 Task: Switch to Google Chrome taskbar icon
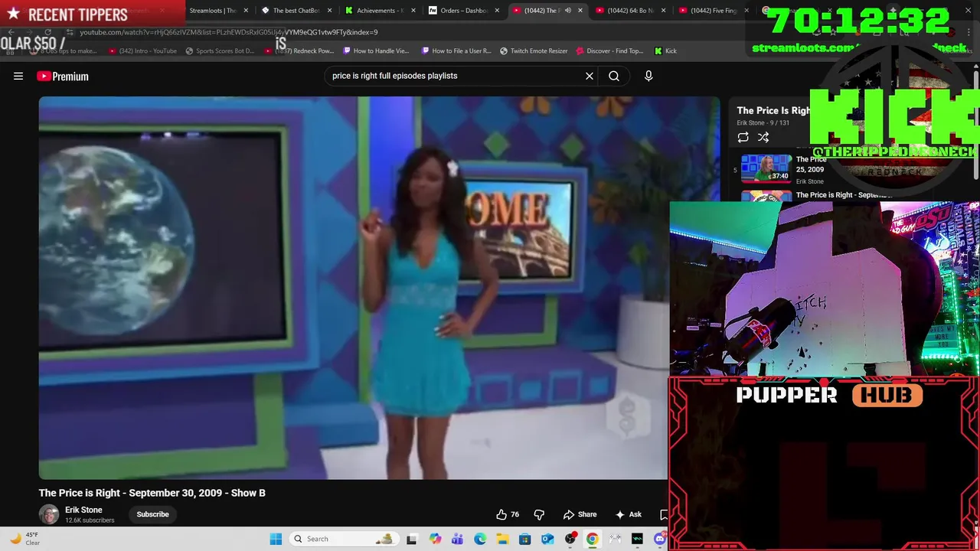tap(592, 539)
